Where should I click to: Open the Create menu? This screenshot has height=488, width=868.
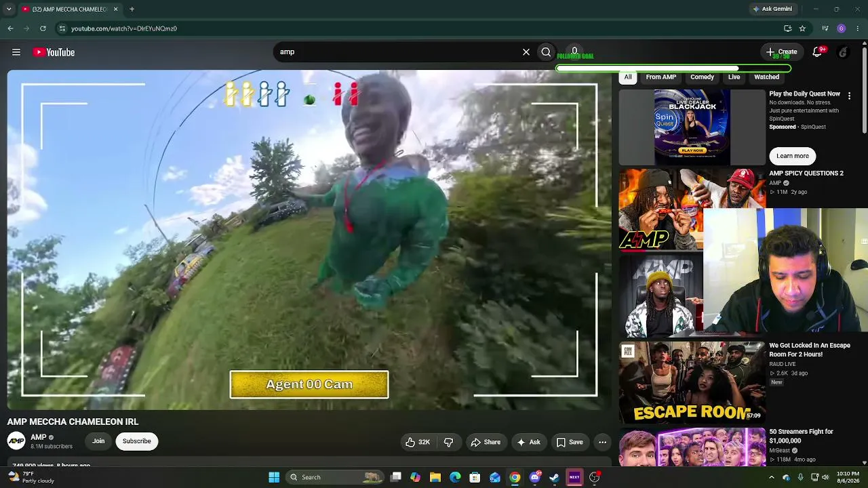(x=781, y=52)
